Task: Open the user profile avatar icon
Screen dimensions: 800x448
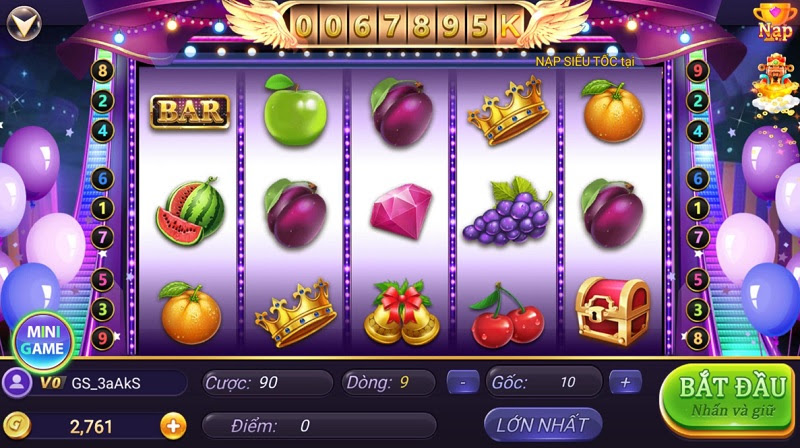Action: tap(17, 382)
